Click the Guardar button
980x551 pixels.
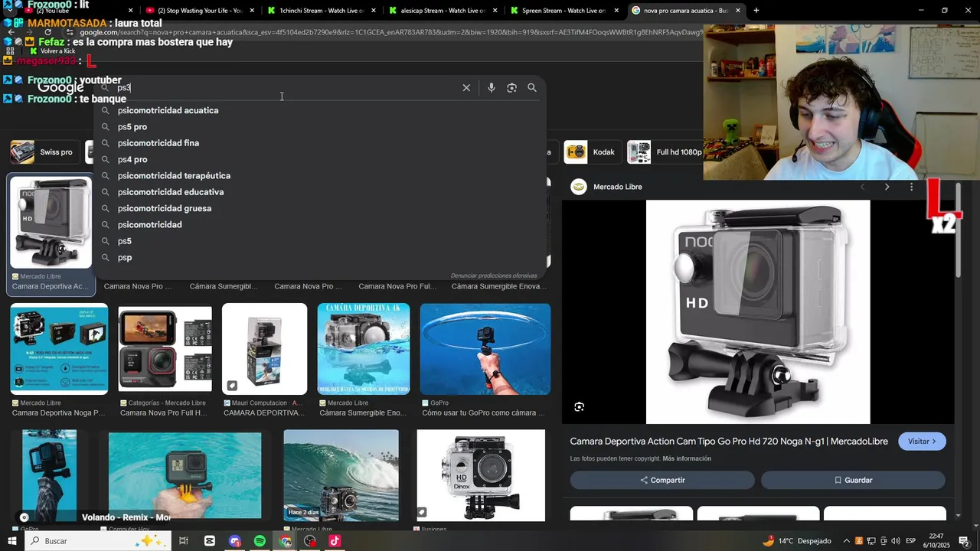(x=853, y=480)
